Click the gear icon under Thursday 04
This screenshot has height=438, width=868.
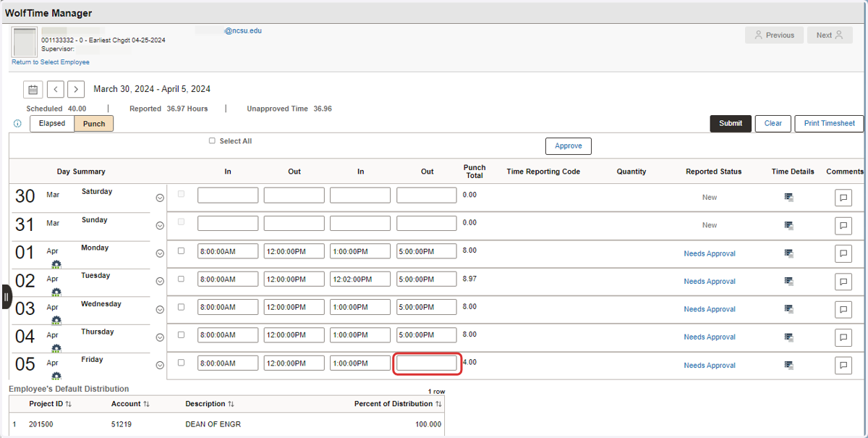pyautogui.click(x=56, y=348)
